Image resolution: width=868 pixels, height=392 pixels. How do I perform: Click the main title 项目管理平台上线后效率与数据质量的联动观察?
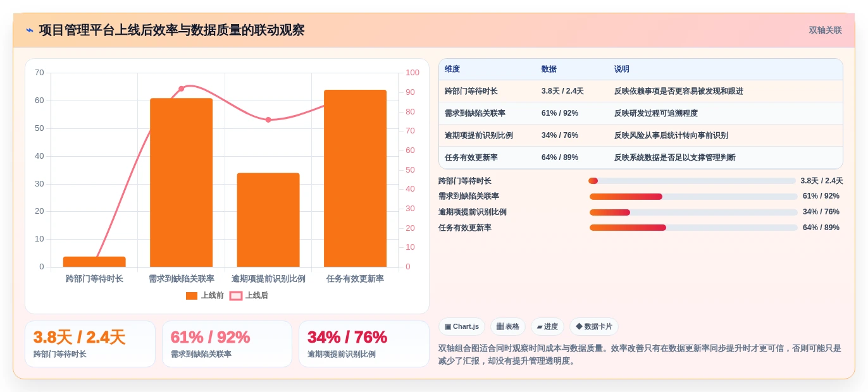(171, 30)
